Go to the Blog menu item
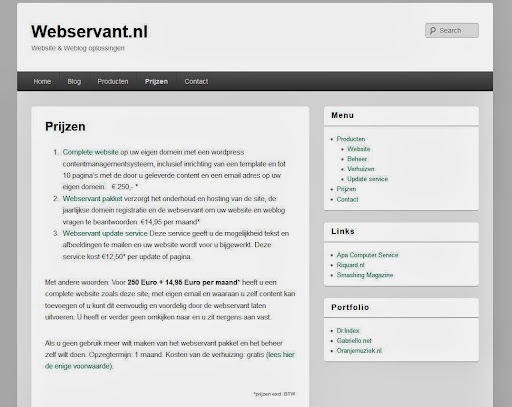 [x=74, y=81]
